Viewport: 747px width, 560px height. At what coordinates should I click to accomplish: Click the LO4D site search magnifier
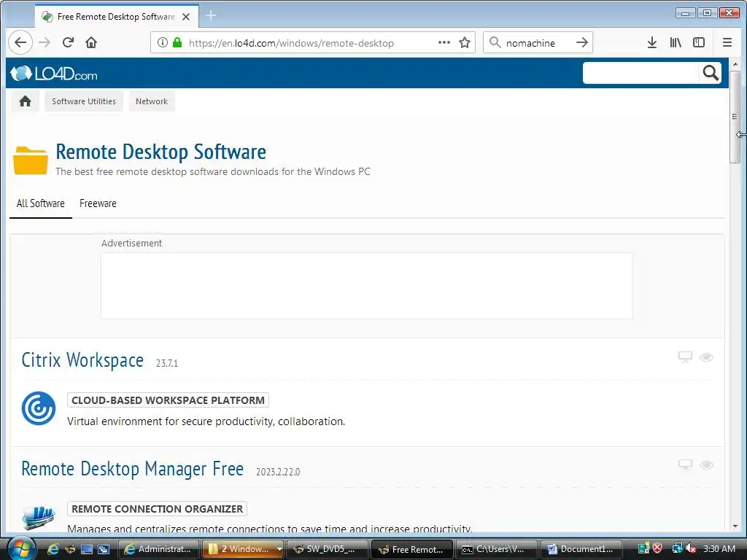point(711,74)
